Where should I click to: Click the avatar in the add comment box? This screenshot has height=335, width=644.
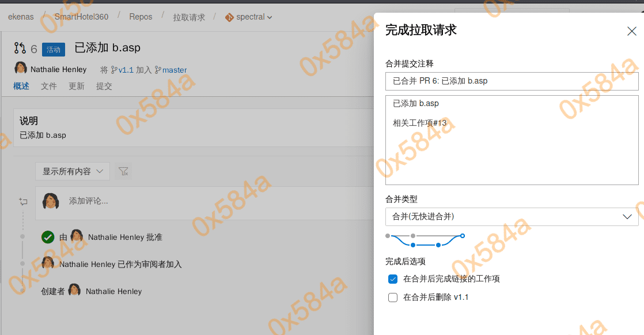(x=51, y=201)
